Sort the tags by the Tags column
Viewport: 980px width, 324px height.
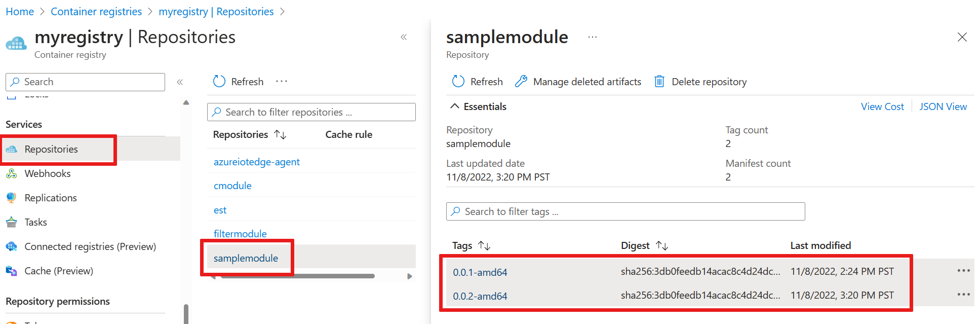484,245
